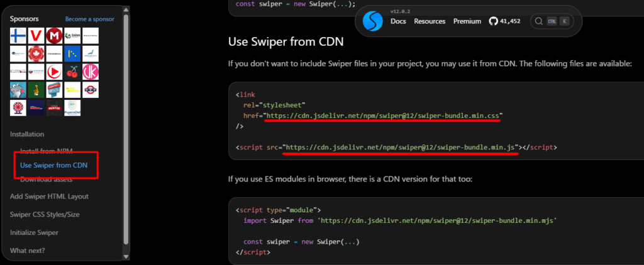Click the red V sponsor logo

tap(36, 36)
